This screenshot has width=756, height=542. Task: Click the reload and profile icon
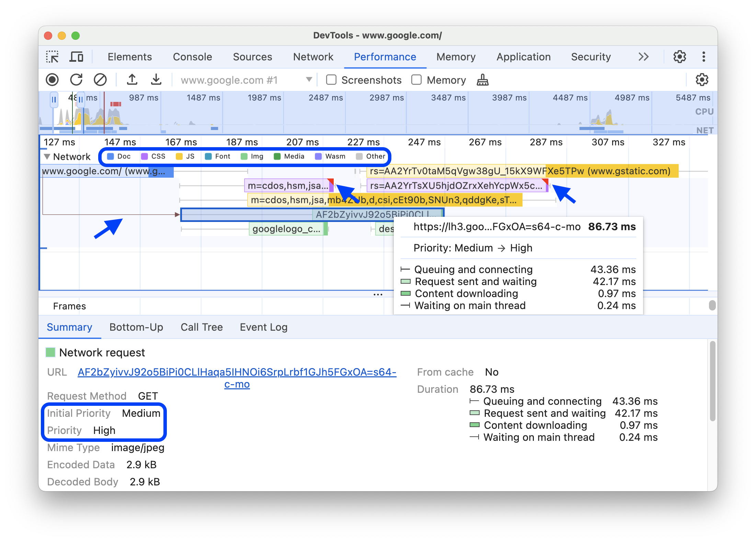pos(76,80)
